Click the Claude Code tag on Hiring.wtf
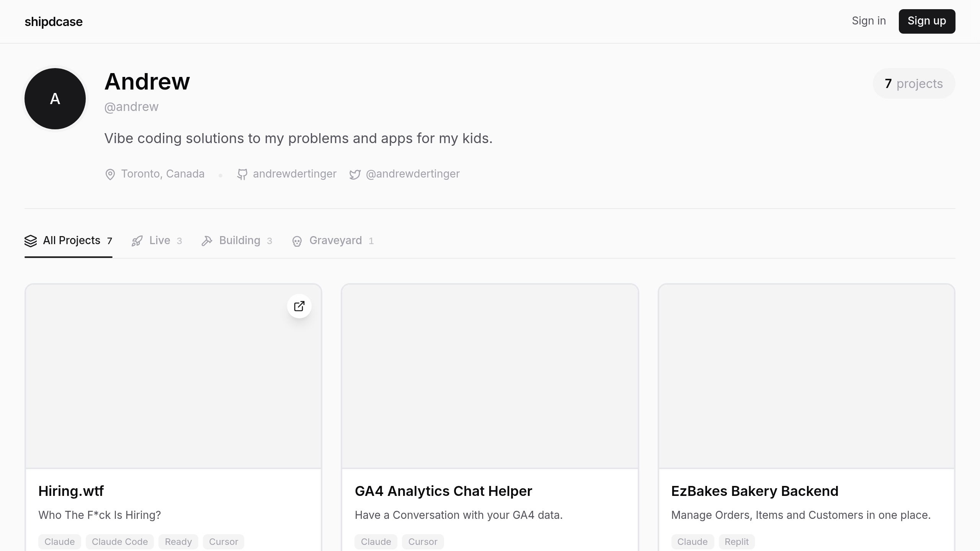This screenshot has width=980, height=551. pos(120,542)
